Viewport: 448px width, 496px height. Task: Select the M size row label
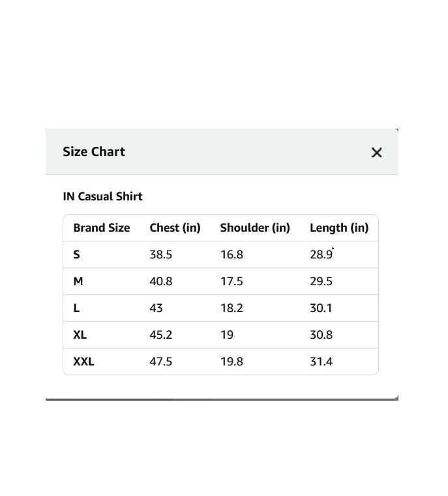click(x=78, y=281)
